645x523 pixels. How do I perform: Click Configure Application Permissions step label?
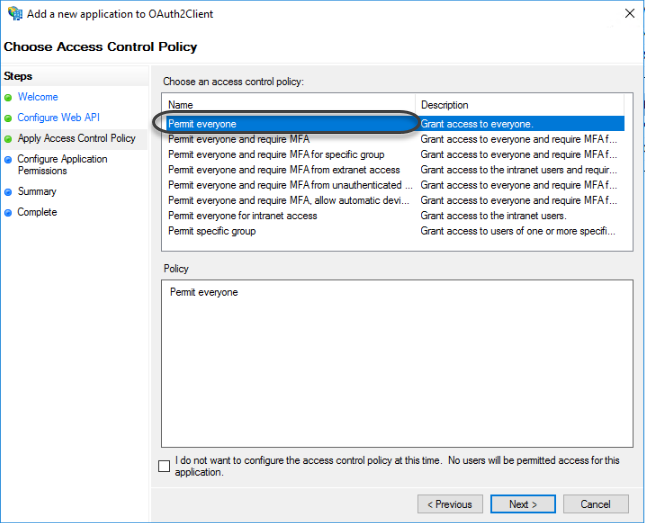[x=63, y=165]
